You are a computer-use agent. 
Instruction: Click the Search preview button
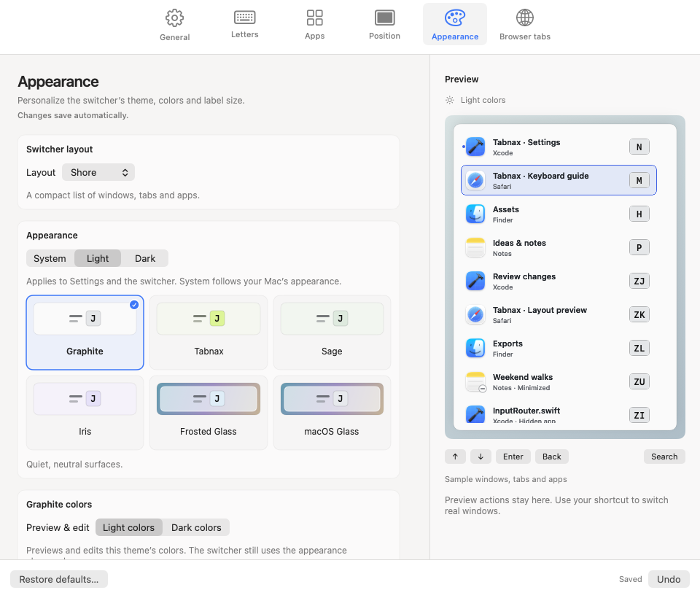click(x=664, y=457)
